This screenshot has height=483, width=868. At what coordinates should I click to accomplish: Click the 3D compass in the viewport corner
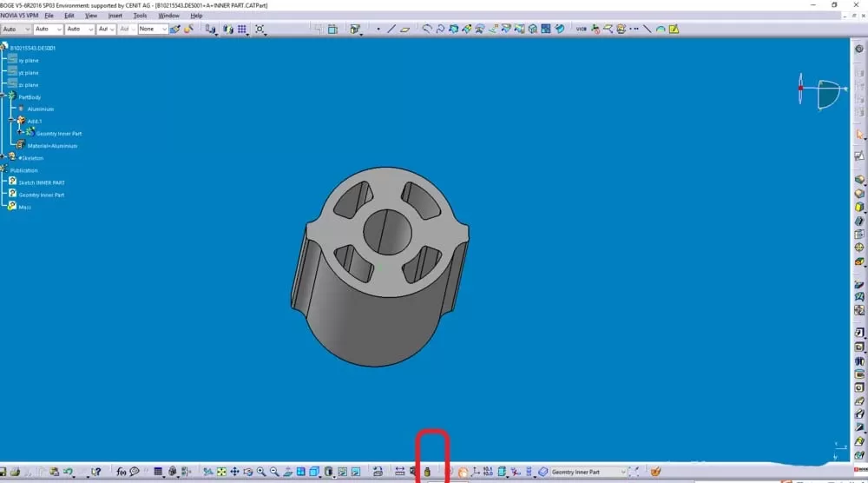(x=823, y=91)
